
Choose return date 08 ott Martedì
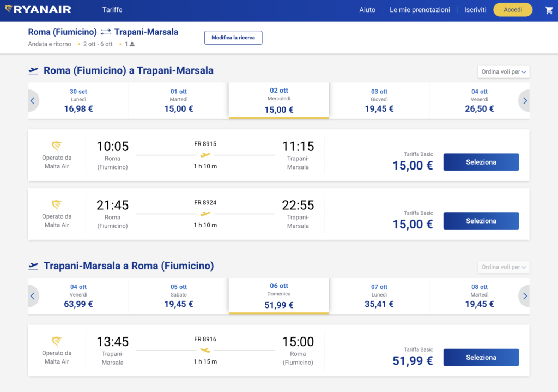pyautogui.click(x=480, y=296)
